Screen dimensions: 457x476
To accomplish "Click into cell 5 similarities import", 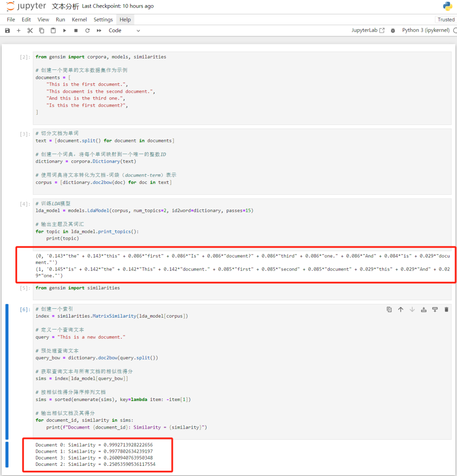I will point(77,288).
